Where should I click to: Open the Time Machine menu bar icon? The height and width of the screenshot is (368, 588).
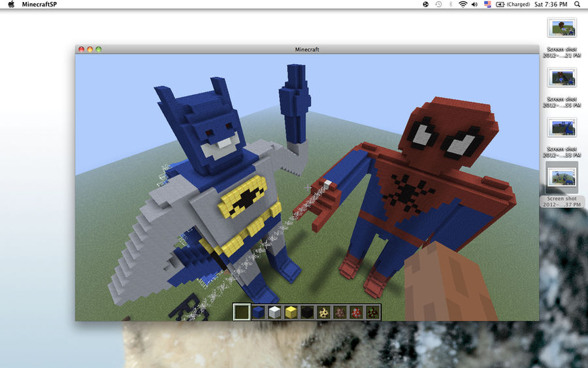click(x=438, y=5)
